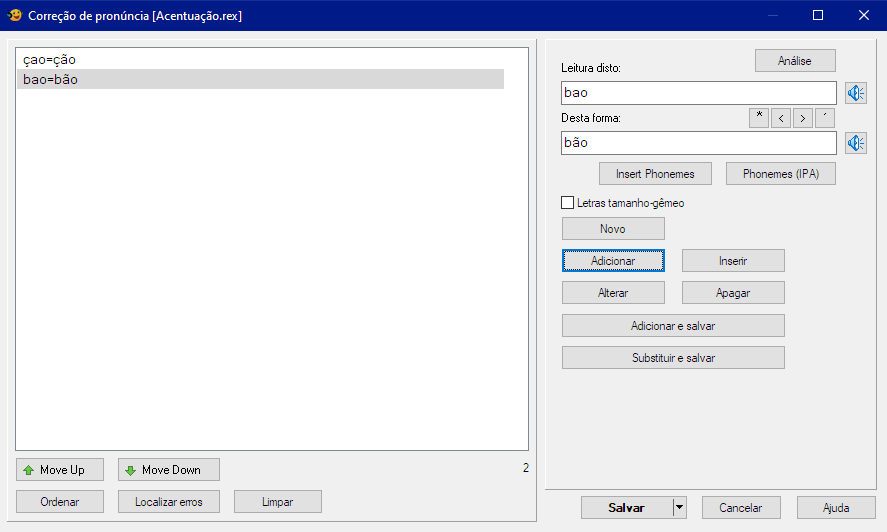Select the 'çao=ção' list entry
Image resolution: width=887 pixels, height=532 pixels.
[50, 60]
